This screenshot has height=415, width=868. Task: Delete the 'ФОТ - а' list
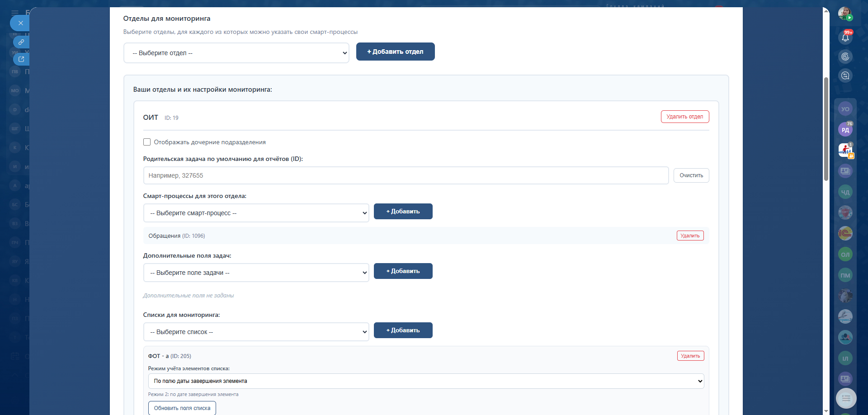click(691, 356)
